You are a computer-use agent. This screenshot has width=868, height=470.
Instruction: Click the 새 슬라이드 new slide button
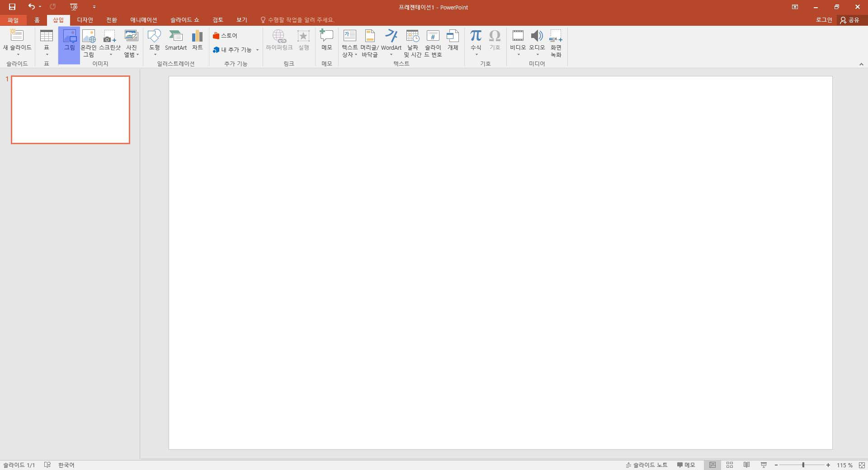click(x=17, y=43)
